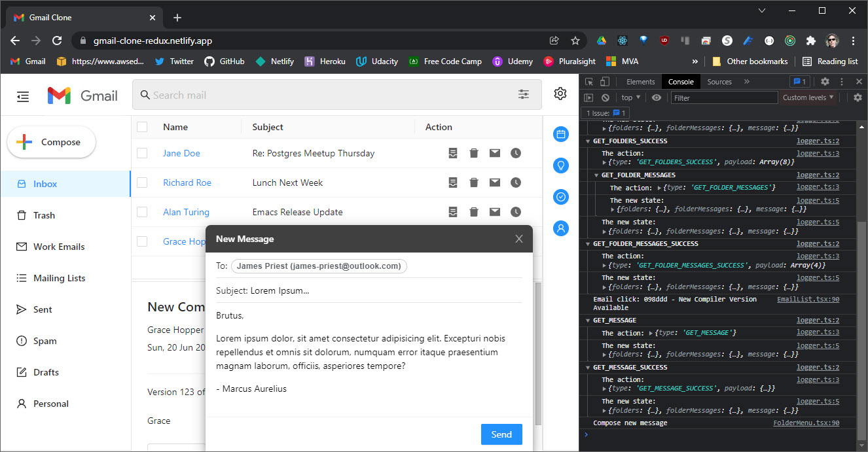This screenshot has height=452, width=868.
Task: Open the calendar side panel icon
Action: click(x=560, y=135)
